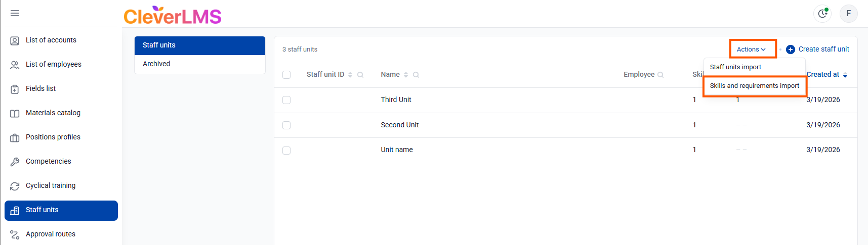Sort by Staff unit ID arrows
Viewport: 868px width, 245px height.
[350, 75]
